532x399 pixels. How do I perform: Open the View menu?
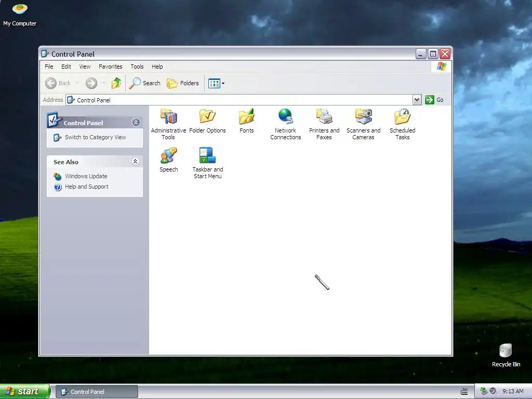[x=85, y=66]
